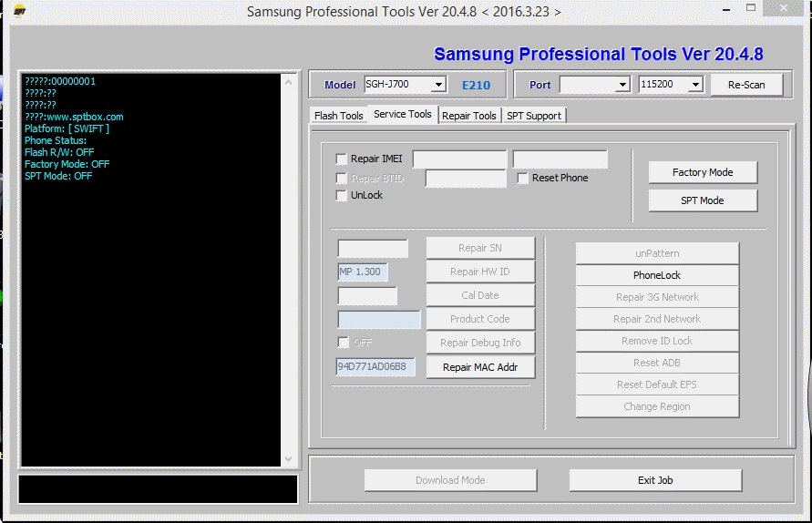Click the MAC address field 94D771AD06B8

tap(375, 366)
